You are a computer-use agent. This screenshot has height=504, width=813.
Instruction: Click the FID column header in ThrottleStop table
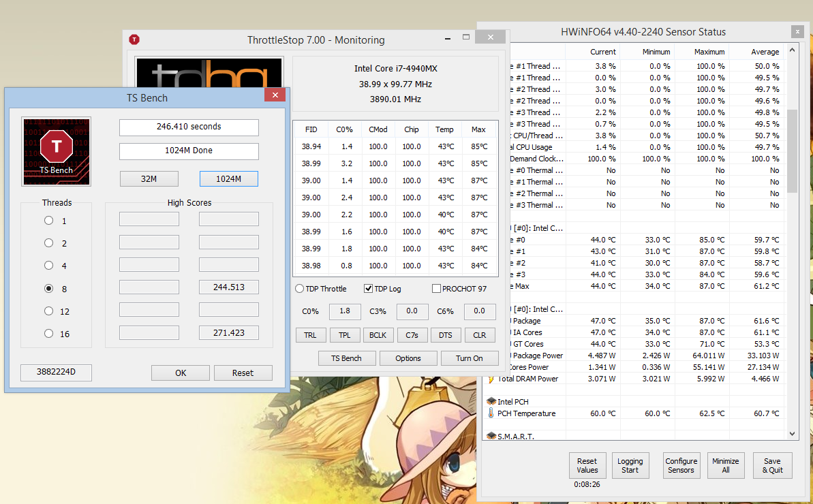(311, 129)
